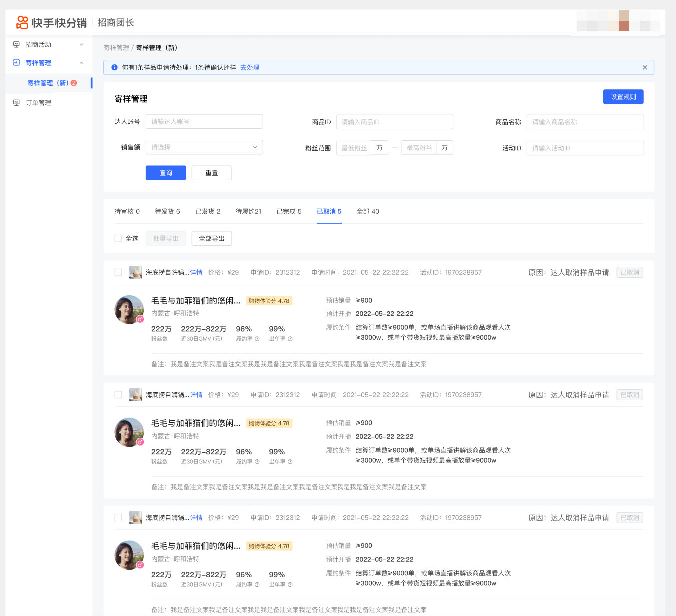676x616 pixels.
Task: Switch to the 待履约21 tab
Action: pyautogui.click(x=248, y=211)
